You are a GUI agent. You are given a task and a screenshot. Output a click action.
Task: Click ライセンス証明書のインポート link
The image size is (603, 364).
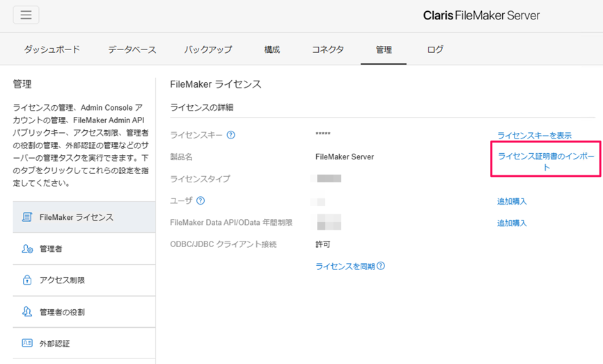click(x=546, y=161)
